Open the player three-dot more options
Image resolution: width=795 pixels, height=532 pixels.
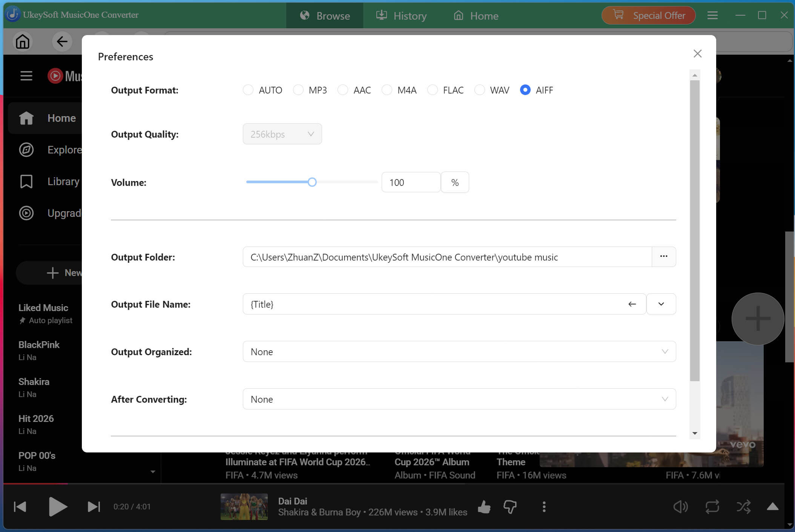point(544,507)
